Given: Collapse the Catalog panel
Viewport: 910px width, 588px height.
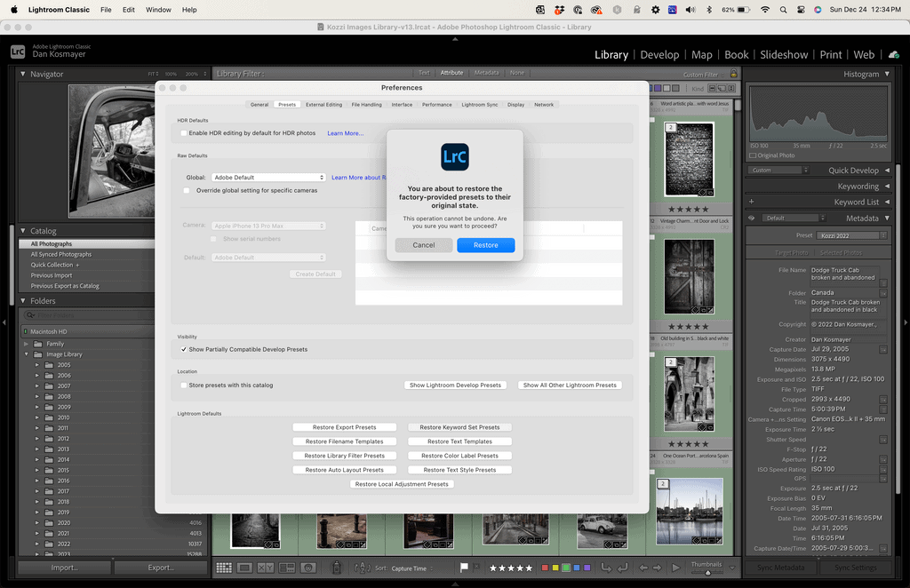Looking at the screenshot, I should click(22, 231).
